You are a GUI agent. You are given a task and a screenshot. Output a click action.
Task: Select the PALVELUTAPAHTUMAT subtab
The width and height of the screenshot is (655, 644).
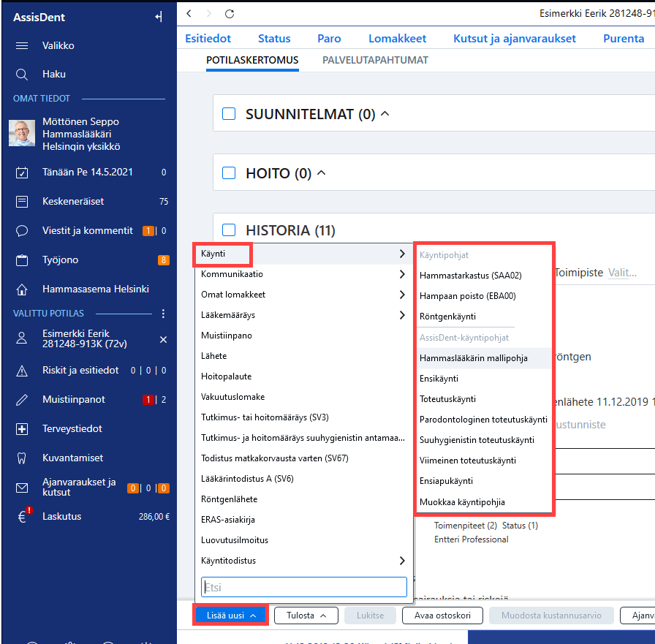pos(375,60)
